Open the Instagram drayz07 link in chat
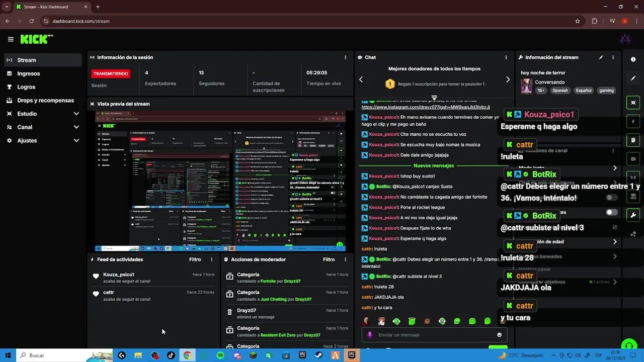 click(x=426, y=107)
